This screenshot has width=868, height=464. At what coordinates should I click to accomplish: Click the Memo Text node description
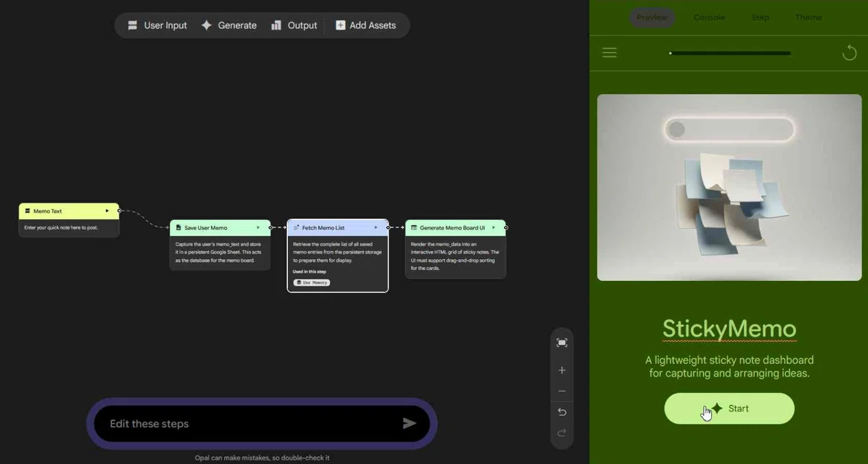click(x=61, y=227)
